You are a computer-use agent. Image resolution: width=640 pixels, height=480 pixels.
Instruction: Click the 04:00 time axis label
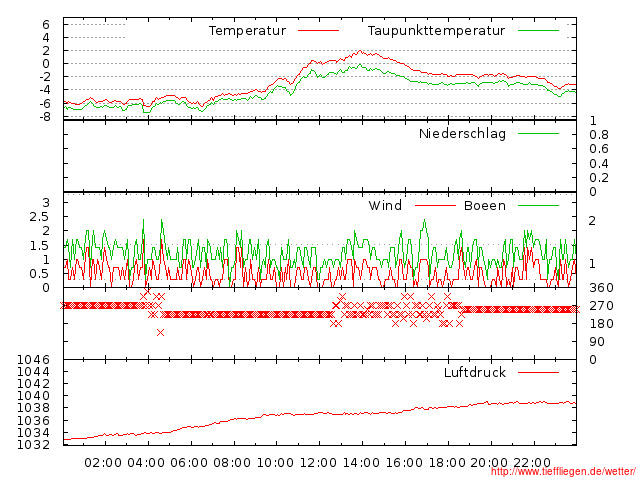click(146, 463)
